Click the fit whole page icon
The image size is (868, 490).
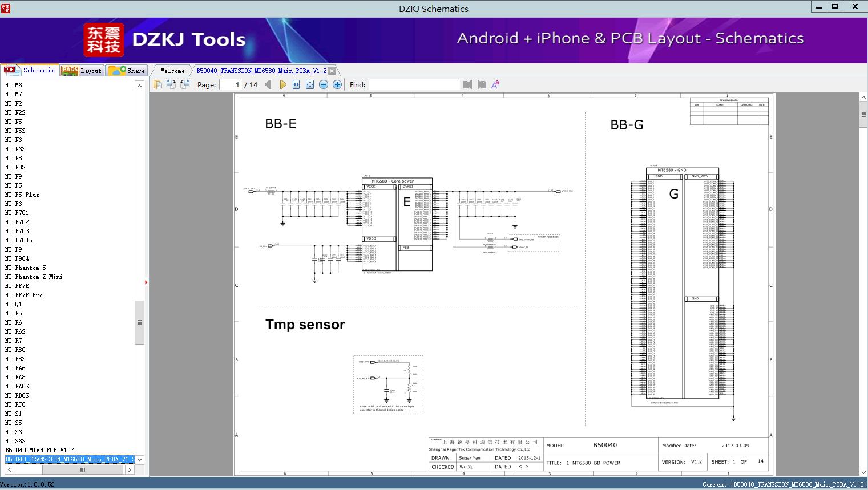click(310, 84)
